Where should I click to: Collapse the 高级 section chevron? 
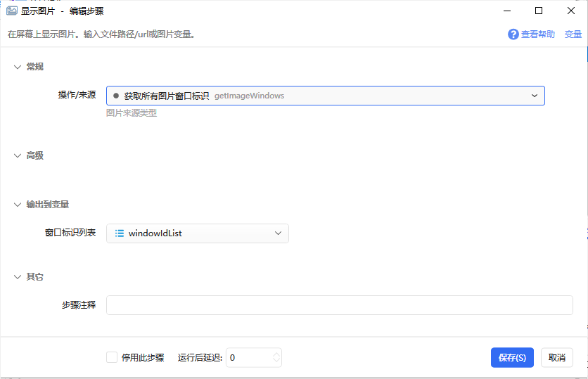click(x=18, y=155)
